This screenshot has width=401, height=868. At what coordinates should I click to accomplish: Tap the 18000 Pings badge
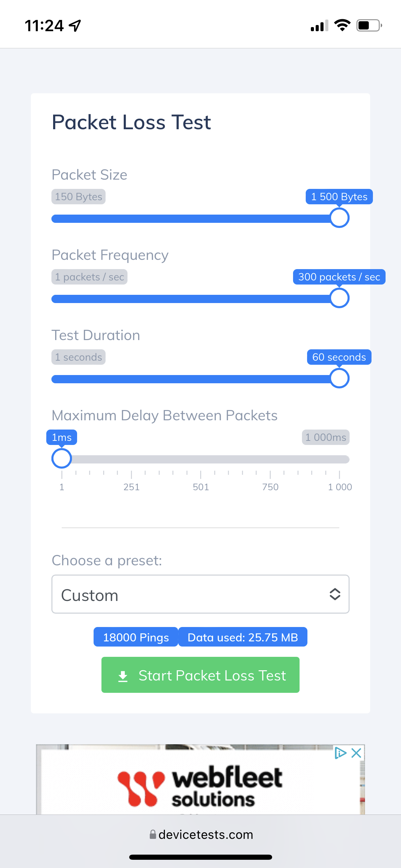[136, 637]
